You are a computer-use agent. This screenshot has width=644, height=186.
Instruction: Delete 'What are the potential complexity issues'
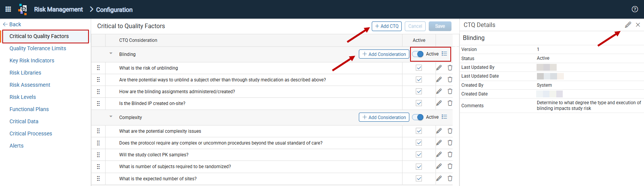pyautogui.click(x=450, y=131)
